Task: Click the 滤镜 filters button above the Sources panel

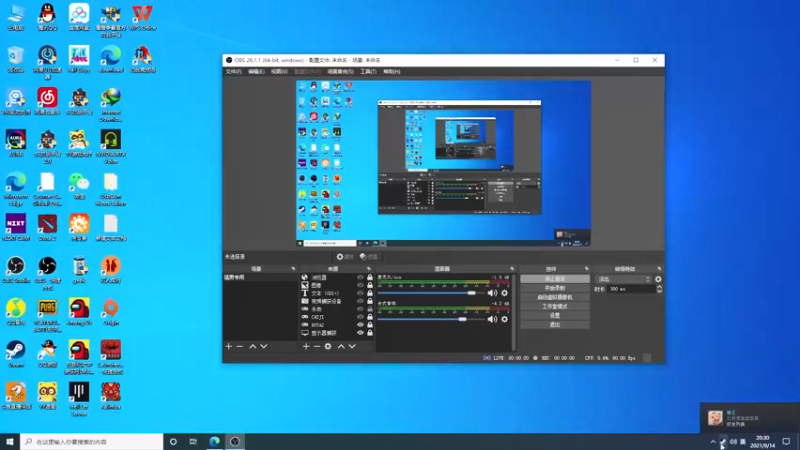Action: coord(369,257)
